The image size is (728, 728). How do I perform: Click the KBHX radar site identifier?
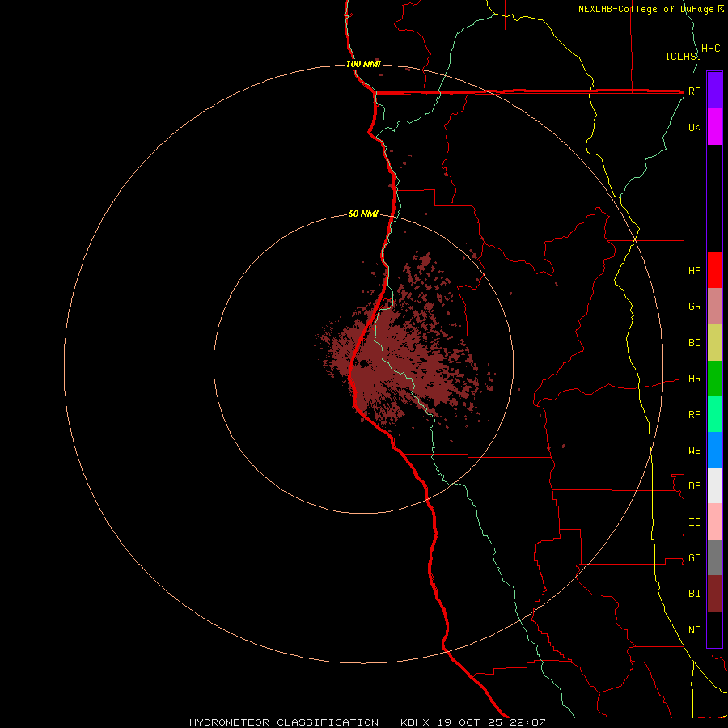415,722
